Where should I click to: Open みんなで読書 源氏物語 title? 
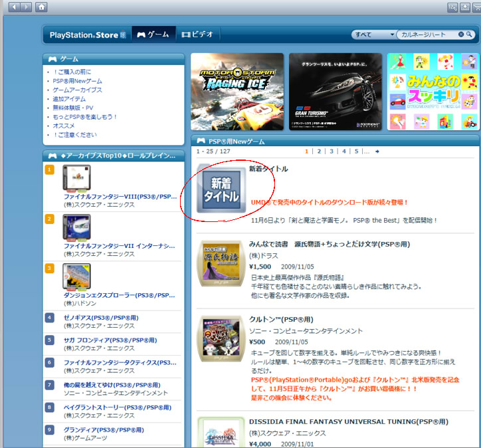pos(330,244)
